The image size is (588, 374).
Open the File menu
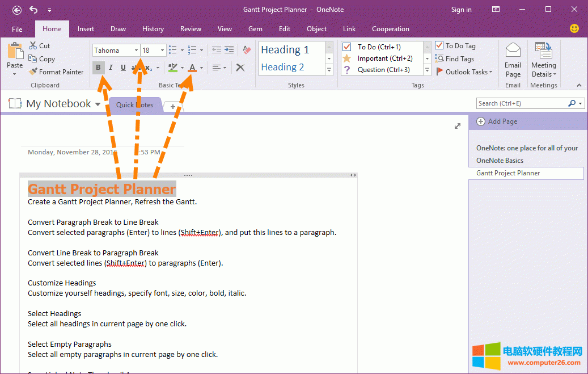pyautogui.click(x=17, y=29)
